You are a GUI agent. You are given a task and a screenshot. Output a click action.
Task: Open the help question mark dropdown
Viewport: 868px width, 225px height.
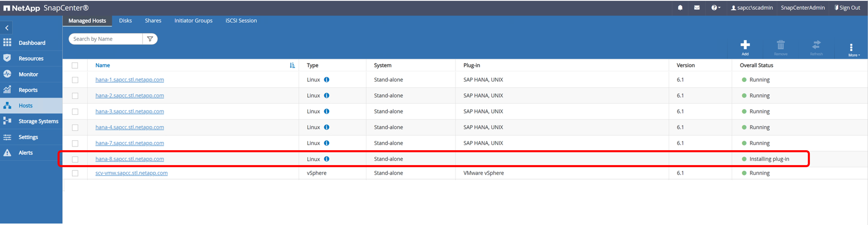click(715, 8)
